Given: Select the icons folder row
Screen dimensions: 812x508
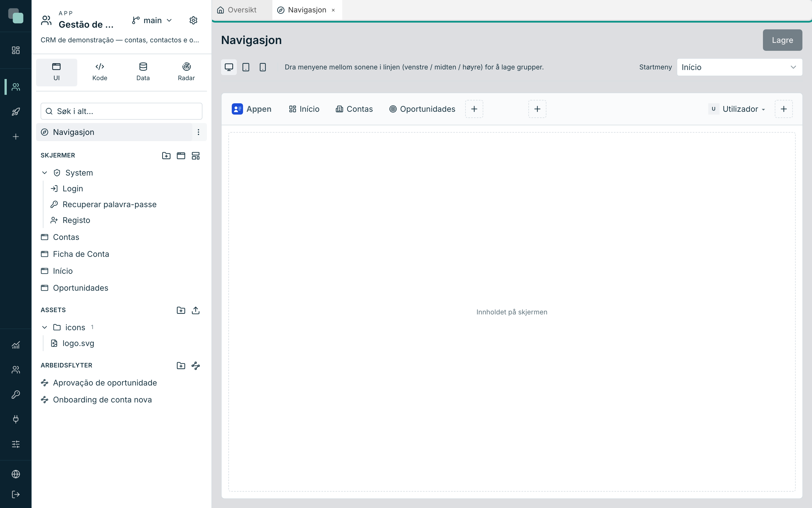Looking at the screenshot, I should tap(122, 327).
